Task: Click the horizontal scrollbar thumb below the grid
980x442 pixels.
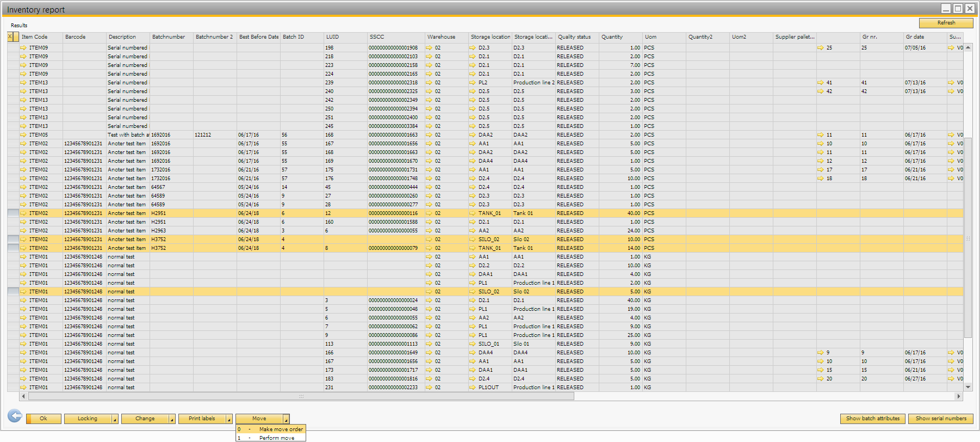Action: [301, 396]
